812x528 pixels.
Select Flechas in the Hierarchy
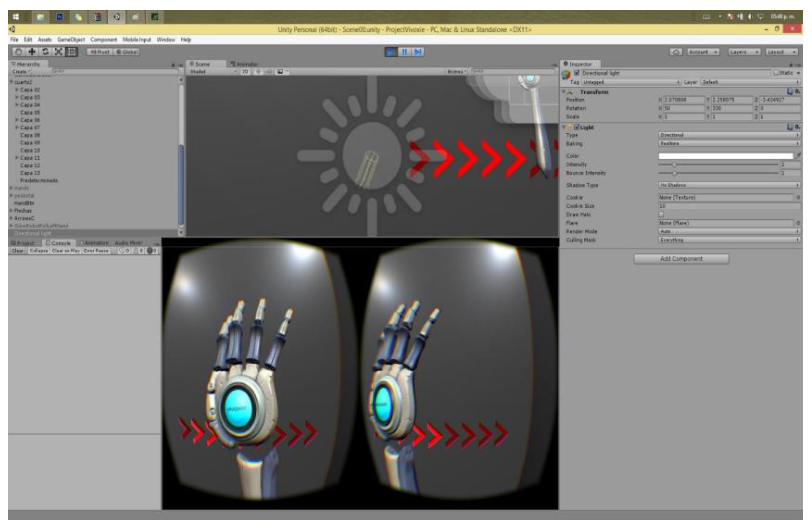(x=23, y=210)
